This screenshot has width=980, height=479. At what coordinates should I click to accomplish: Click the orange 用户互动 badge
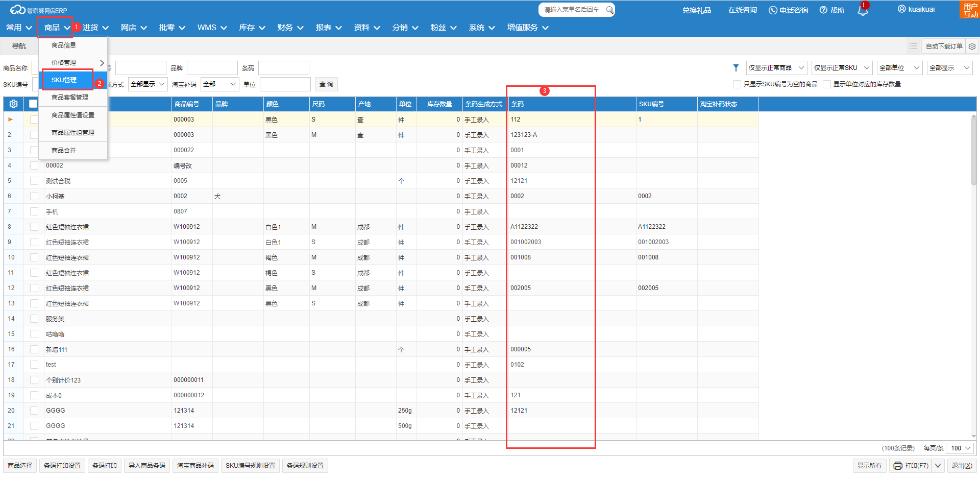coord(970,10)
